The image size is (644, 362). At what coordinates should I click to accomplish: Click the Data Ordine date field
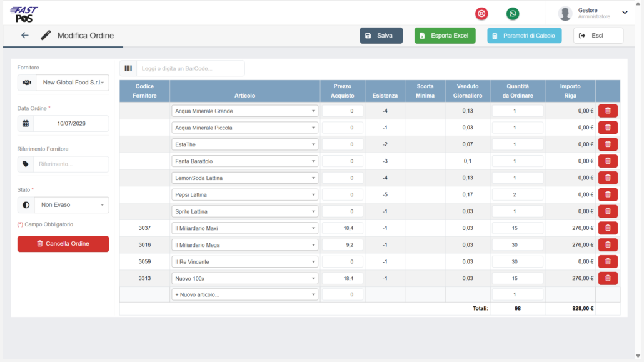[71, 123]
